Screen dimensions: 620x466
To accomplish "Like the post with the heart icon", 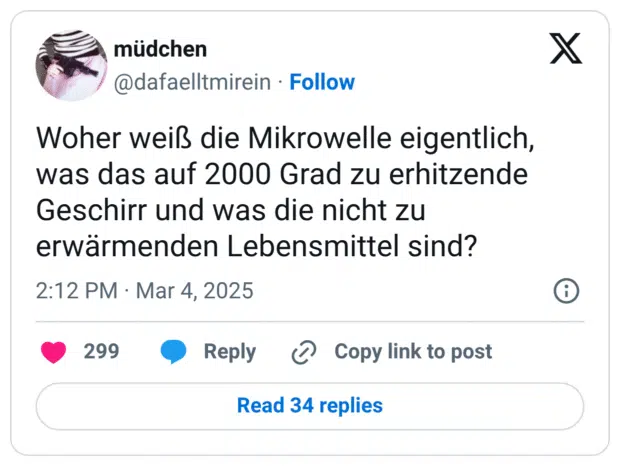I will click(54, 352).
